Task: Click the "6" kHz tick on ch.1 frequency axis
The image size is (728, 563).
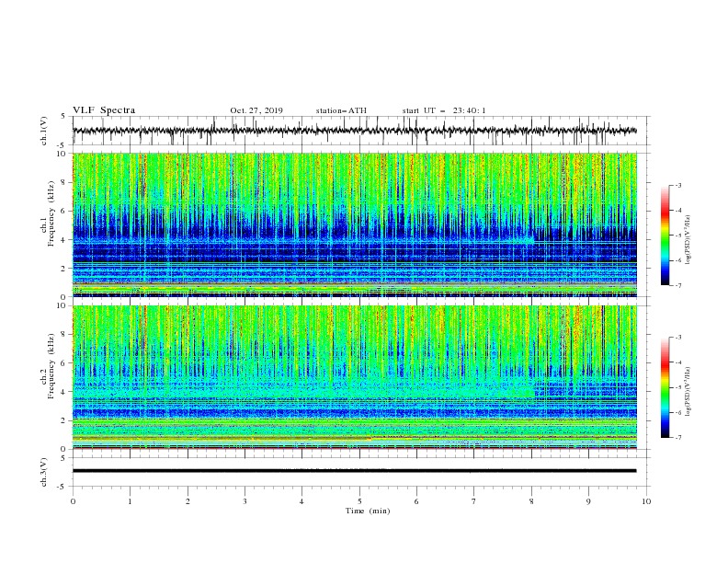Action: [65, 211]
